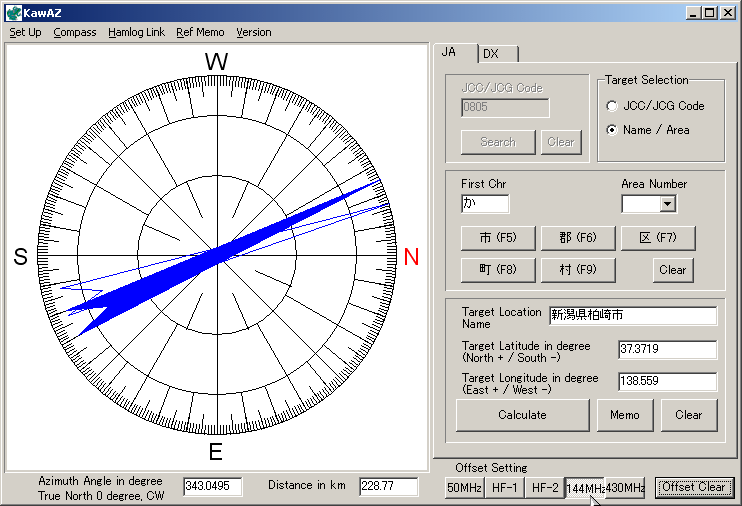Click the Offset Clear button
The height and width of the screenshot is (506, 742).
click(x=694, y=488)
